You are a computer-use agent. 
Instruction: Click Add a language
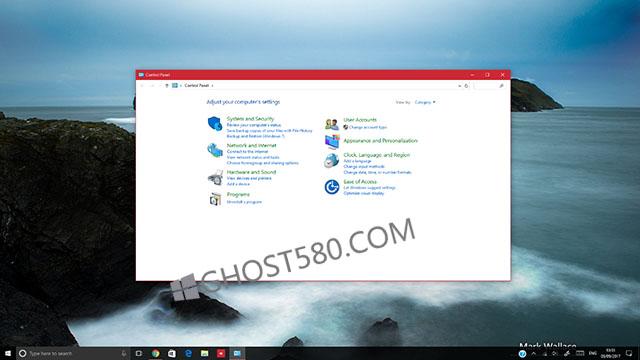click(x=358, y=161)
